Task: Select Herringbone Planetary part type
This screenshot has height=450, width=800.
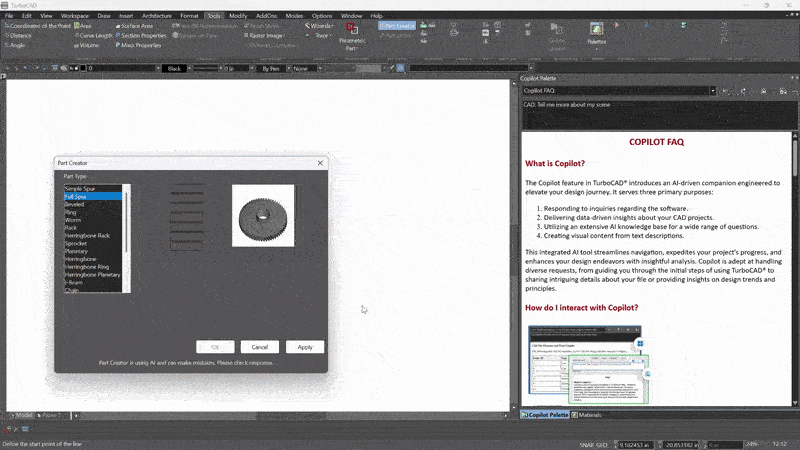Action: tap(92, 274)
